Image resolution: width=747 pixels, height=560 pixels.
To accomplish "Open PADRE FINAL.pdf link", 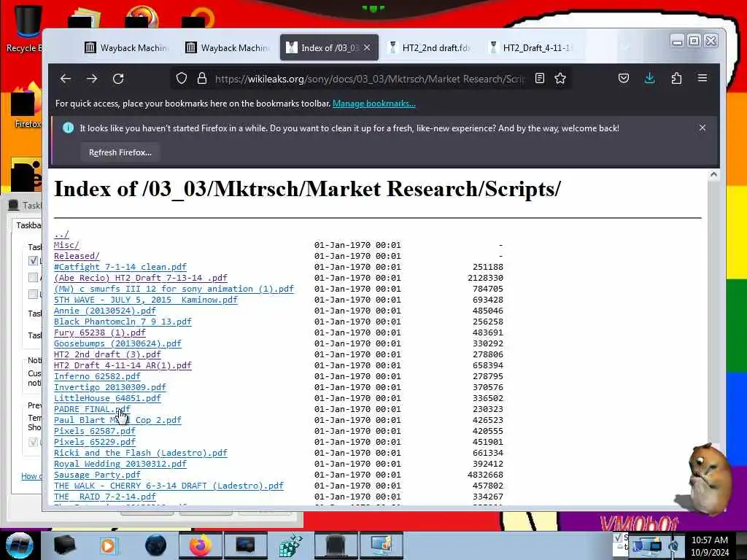I will click(92, 410).
